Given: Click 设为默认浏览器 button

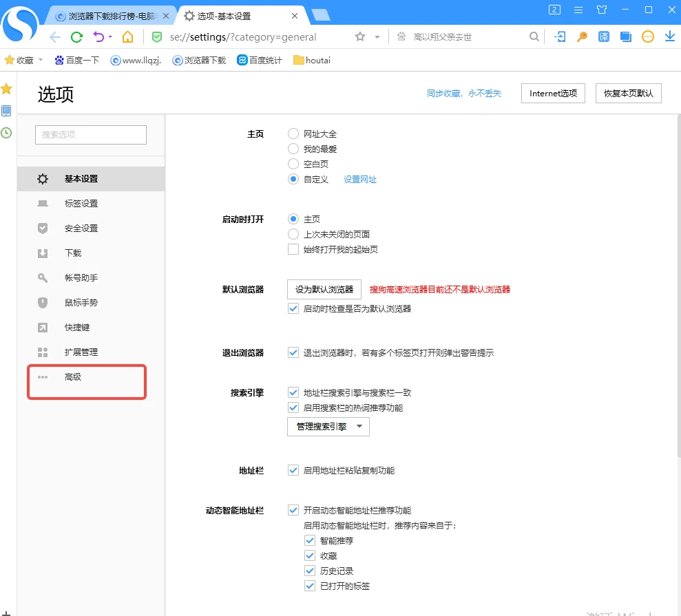Looking at the screenshot, I should coord(324,290).
